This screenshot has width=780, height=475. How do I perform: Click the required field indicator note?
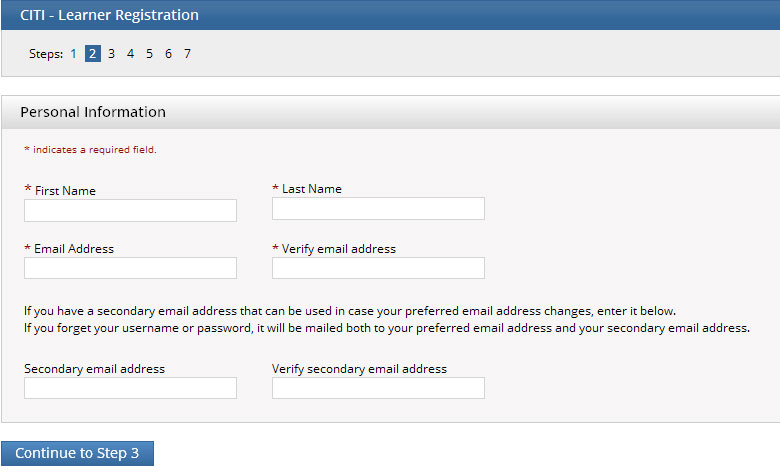tap(91, 150)
